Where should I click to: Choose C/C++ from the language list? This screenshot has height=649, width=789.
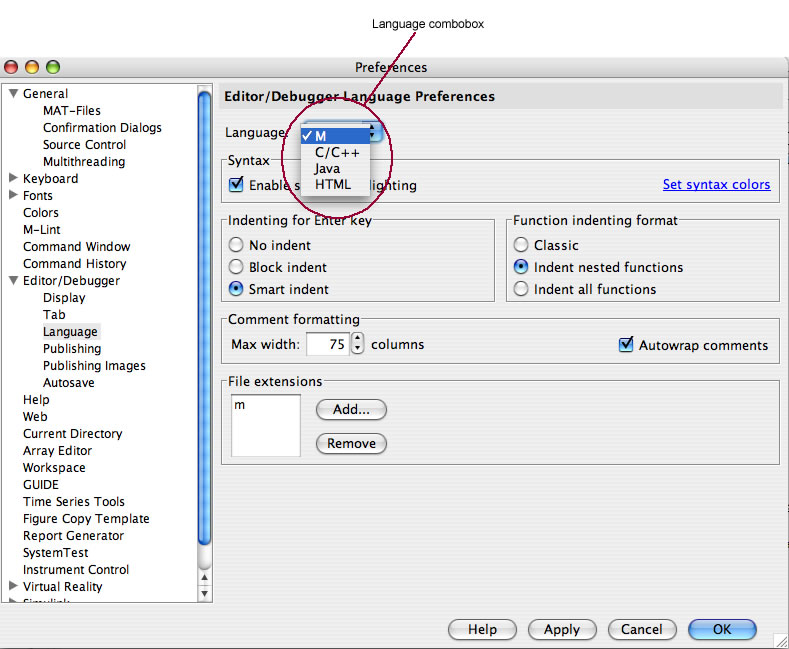point(336,153)
